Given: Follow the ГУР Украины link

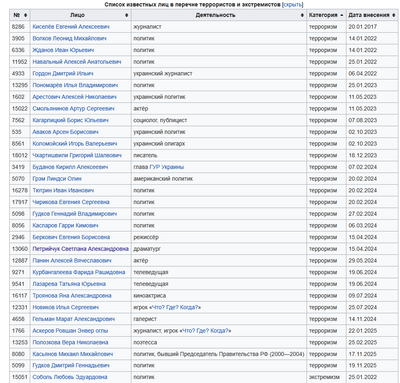Looking at the screenshot, I should 167,167.
